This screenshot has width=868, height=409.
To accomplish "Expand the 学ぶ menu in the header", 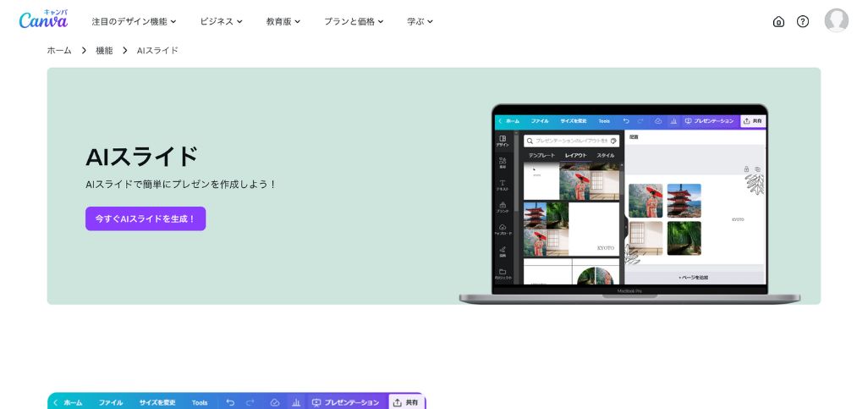I will click(x=420, y=22).
